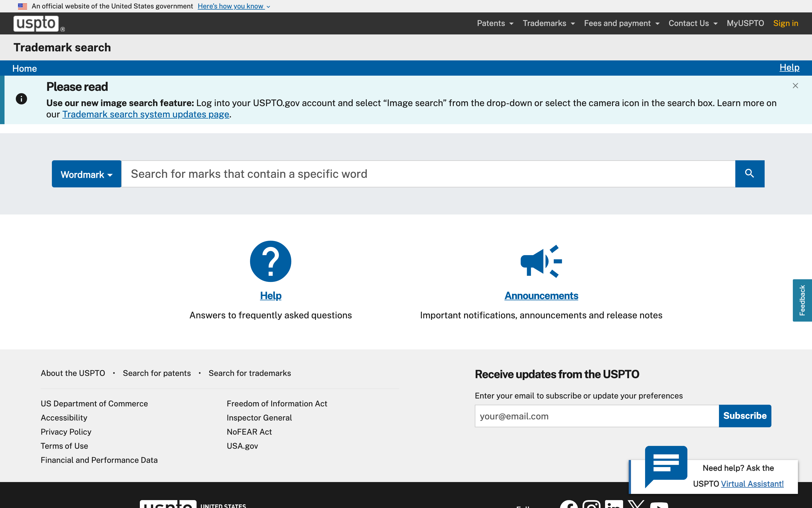
Task: Click the info icon in the notice
Action: coord(21,99)
